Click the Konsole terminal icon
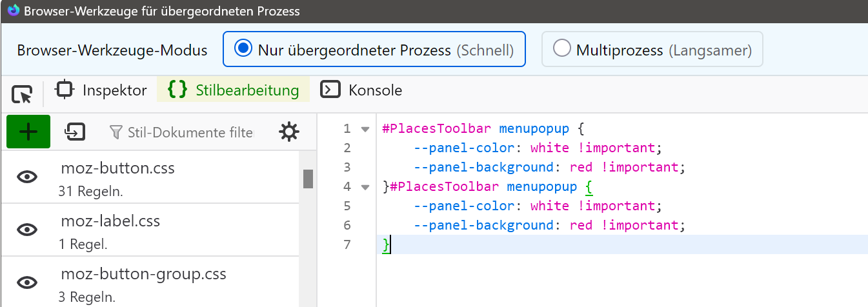 click(x=330, y=90)
